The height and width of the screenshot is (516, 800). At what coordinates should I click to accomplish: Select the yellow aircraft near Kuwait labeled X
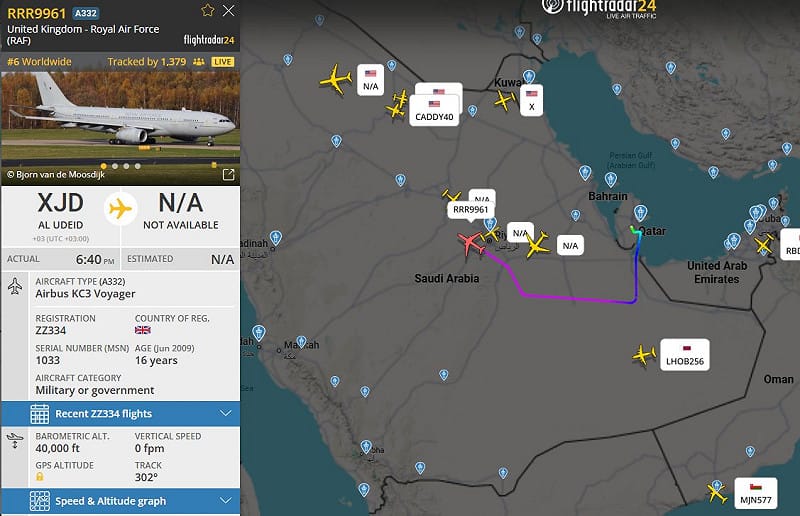tap(504, 100)
